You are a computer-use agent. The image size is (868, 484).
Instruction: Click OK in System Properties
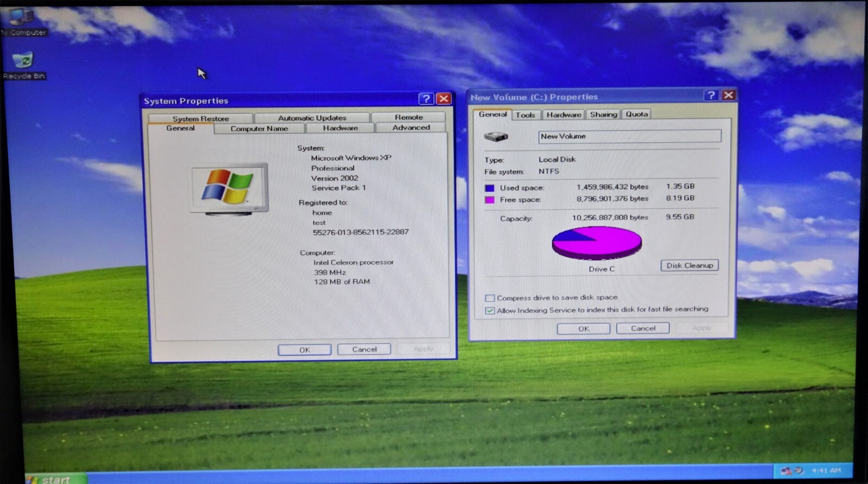[x=304, y=350]
